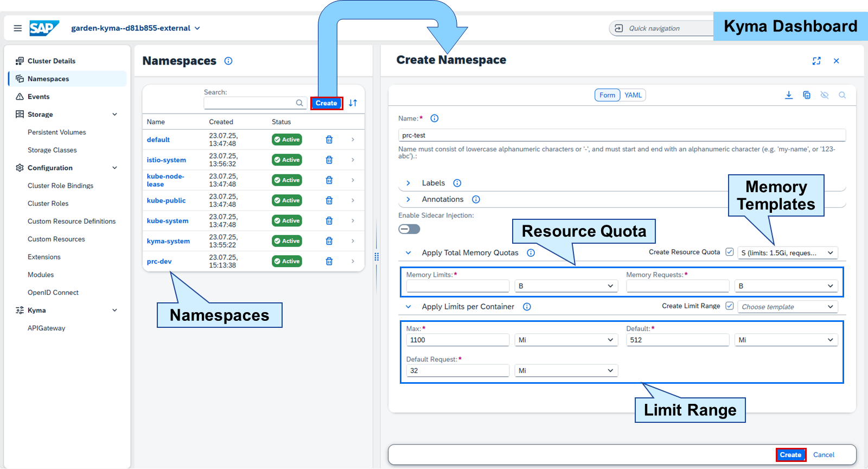Copy the namespace definition to clipboard
Viewport: 868px width, 469px height.
pos(807,95)
